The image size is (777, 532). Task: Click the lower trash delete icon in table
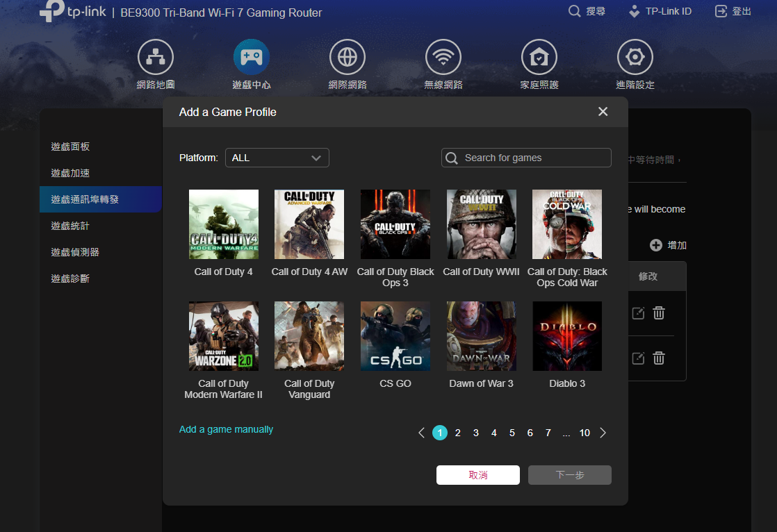coord(659,358)
